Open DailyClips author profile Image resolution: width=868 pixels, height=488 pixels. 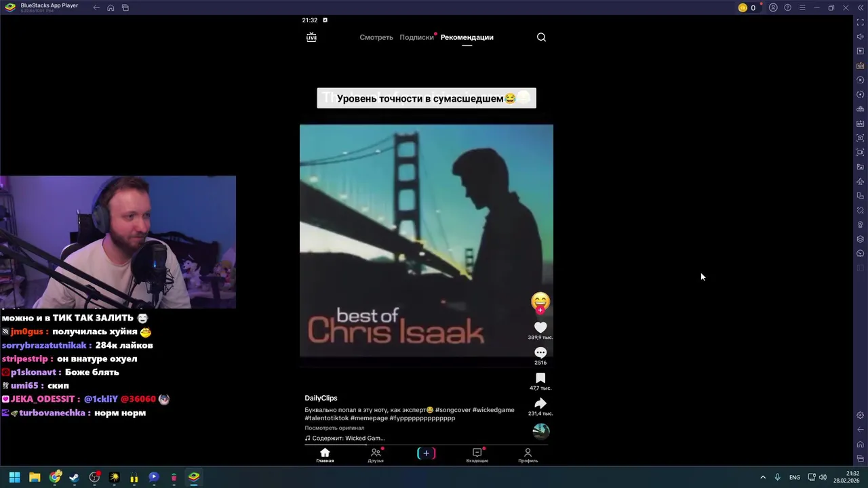321,398
